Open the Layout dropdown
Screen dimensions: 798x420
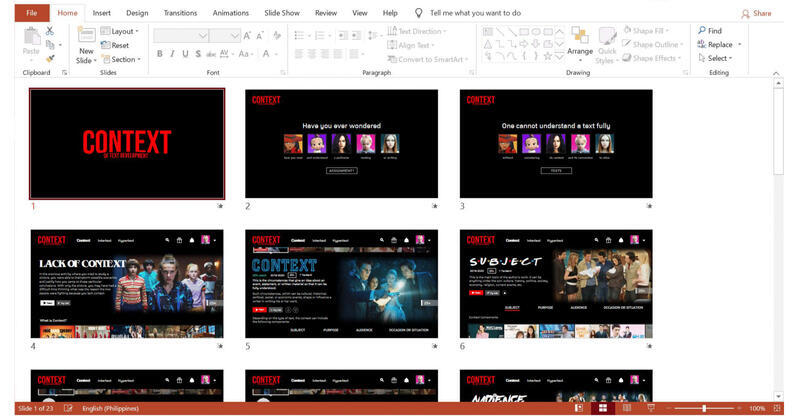click(120, 31)
